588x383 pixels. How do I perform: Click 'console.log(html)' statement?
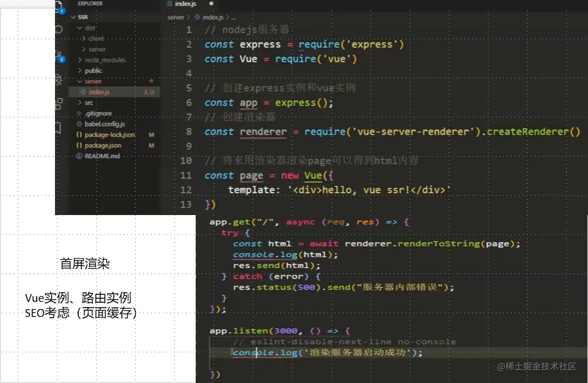coord(285,255)
